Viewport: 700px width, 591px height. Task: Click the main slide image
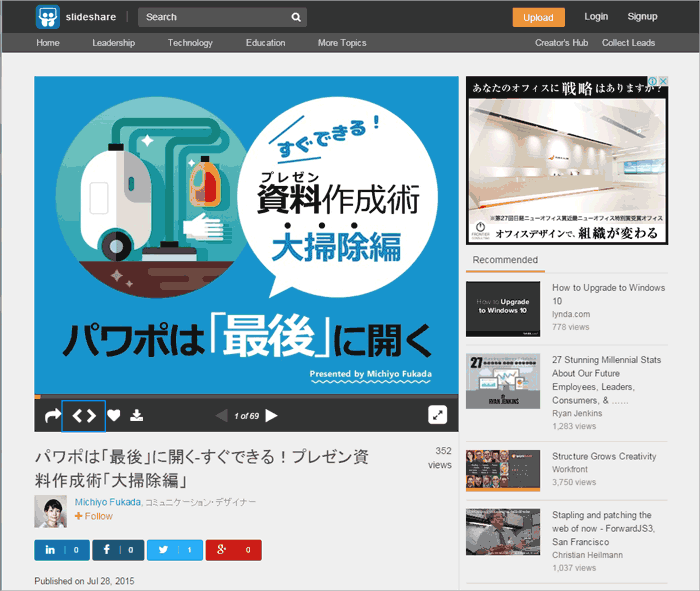(x=246, y=235)
